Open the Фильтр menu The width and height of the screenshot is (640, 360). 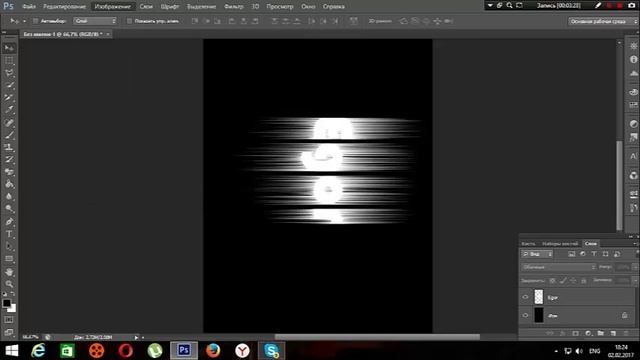click(x=233, y=7)
